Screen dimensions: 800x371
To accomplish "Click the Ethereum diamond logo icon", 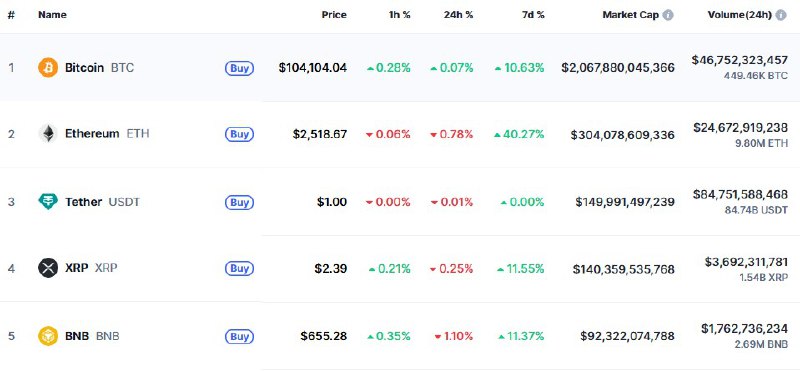I will [48, 134].
